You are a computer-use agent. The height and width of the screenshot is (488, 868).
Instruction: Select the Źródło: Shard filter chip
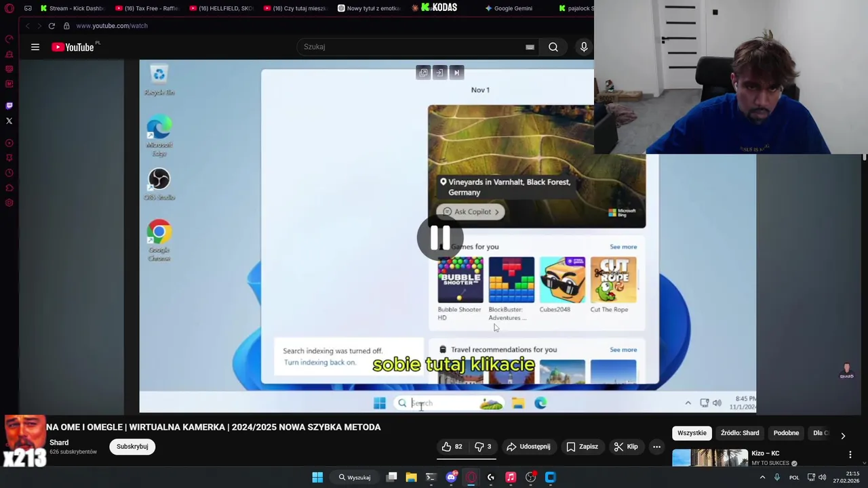point(740,433)
